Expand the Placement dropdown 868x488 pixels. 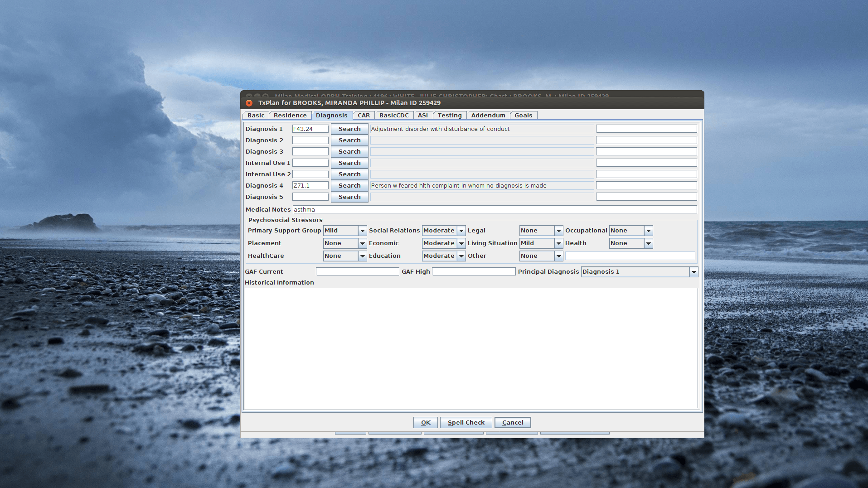(x=345, y=243)
